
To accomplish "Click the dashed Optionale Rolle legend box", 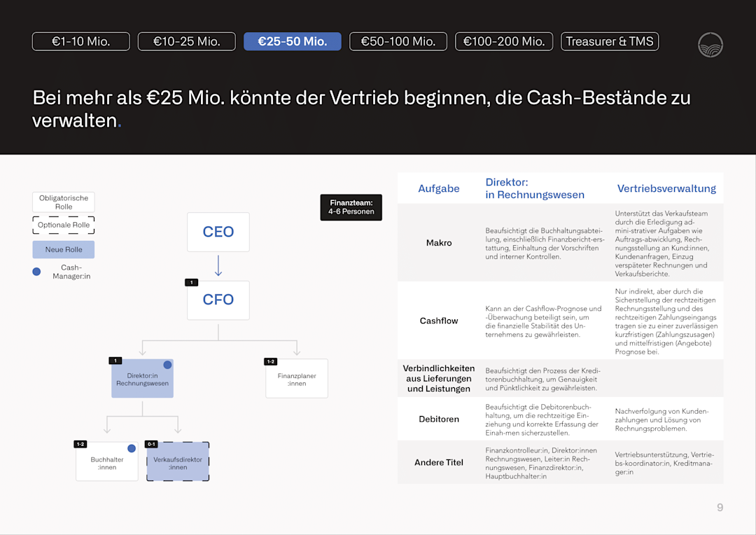I will (x=64, y=225).
